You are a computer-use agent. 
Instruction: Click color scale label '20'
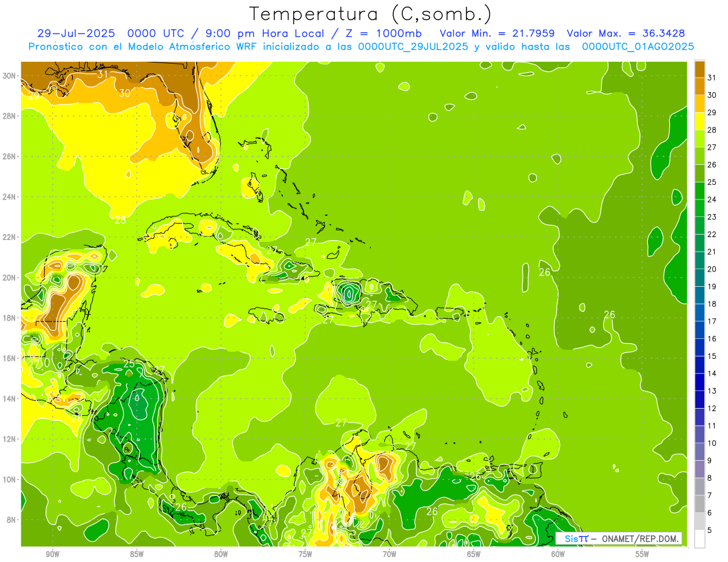(x=712, y=269)
